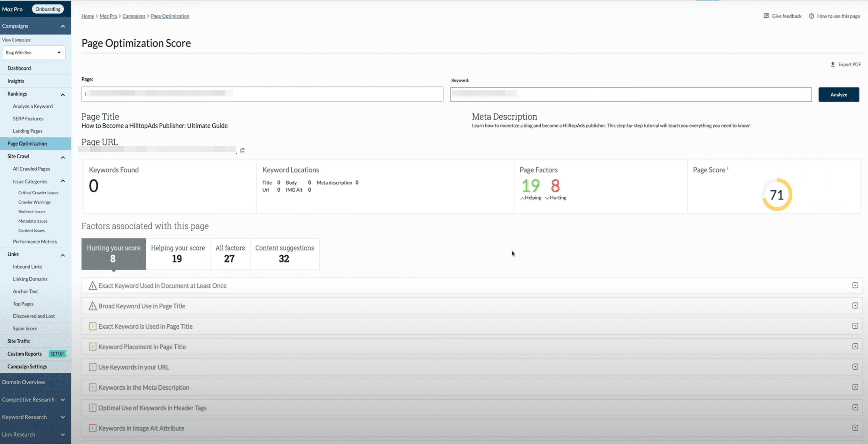The image size is (868, 444).
Task: Click the Page Score 71 circular gauge
Action: point(777,195)
